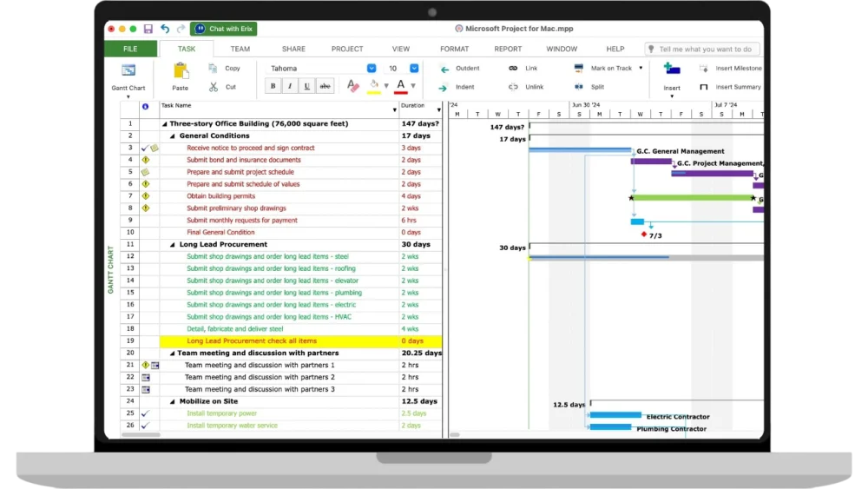The height and width of the screenshot is (489, 868).
Task: Click the note indicator on row 5
Action: point(146,172)
